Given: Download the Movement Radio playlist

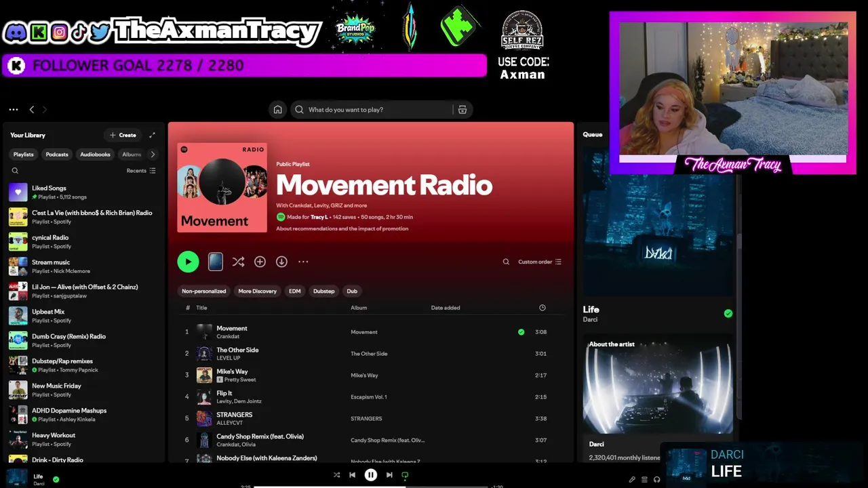Looking at the screenshot, I should click(x=281, y=262).
